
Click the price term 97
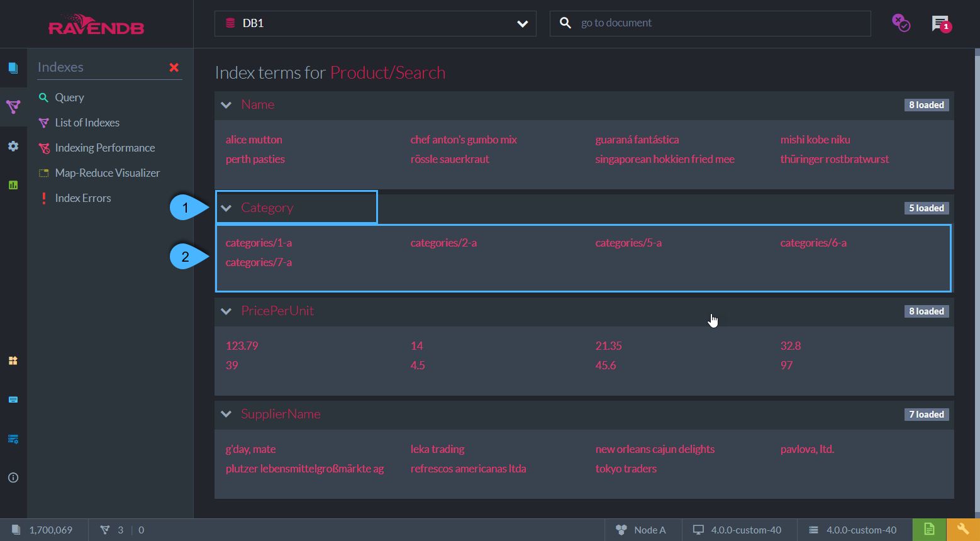tap(787, 365)
